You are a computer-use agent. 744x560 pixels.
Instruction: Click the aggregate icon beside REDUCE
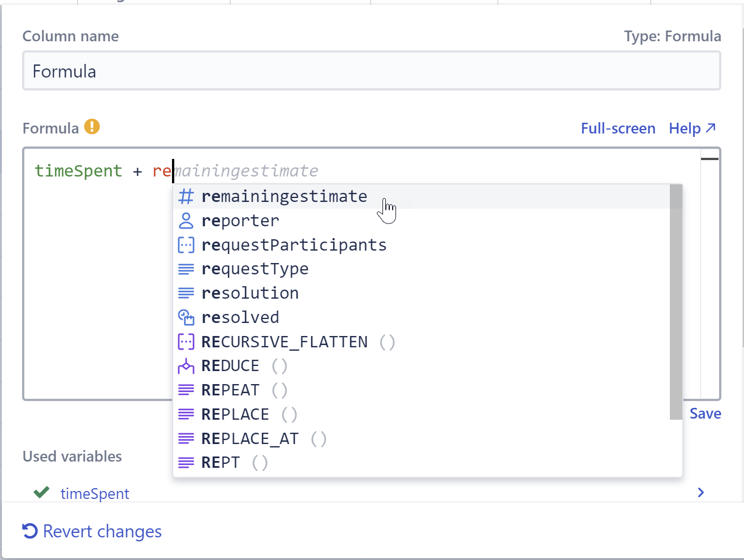point(186,366)
